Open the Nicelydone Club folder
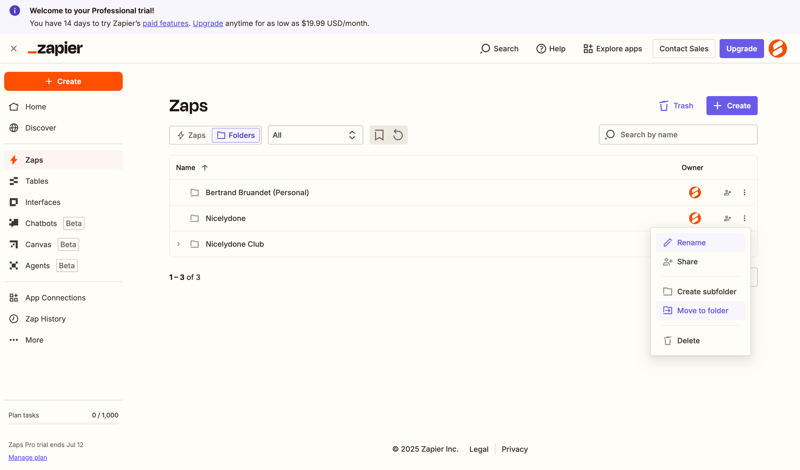800x470 pixels. click(235, 244)
